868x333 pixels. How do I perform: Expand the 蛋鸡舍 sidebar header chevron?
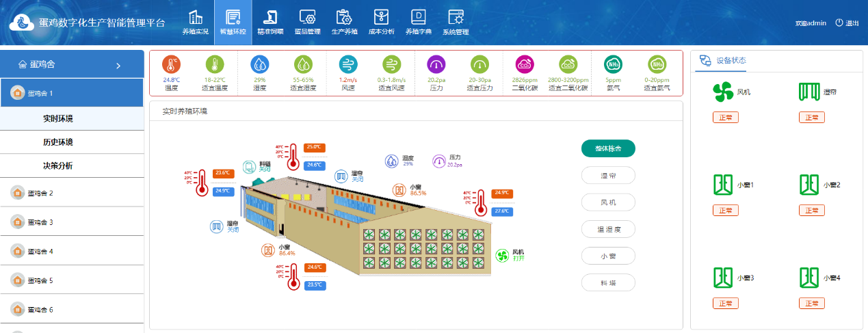(x=118, y=66)
